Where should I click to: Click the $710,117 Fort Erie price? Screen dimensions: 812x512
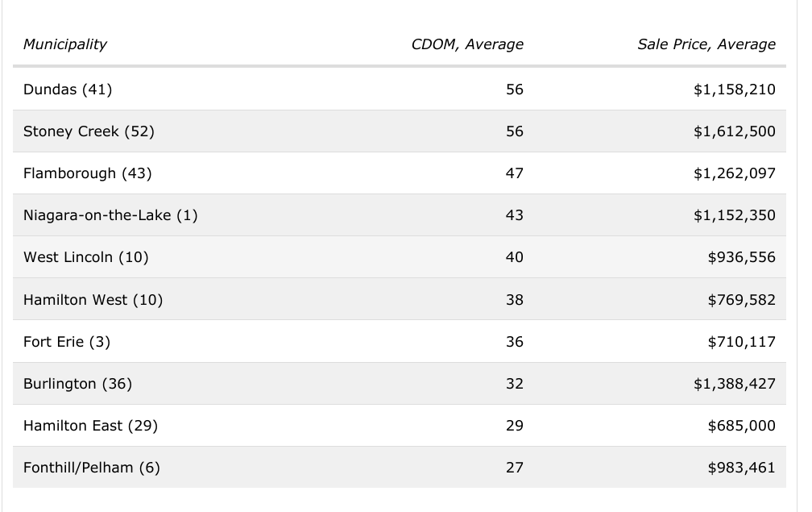[741, 342]
